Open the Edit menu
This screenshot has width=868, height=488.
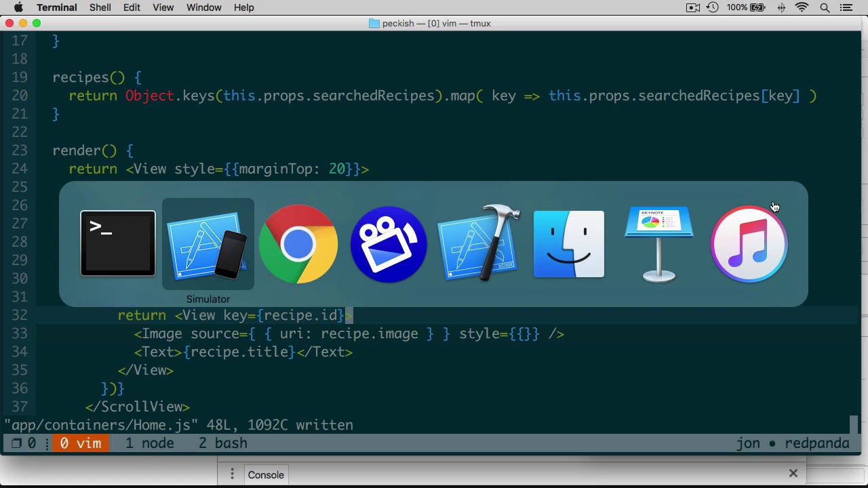pos(132,7)
